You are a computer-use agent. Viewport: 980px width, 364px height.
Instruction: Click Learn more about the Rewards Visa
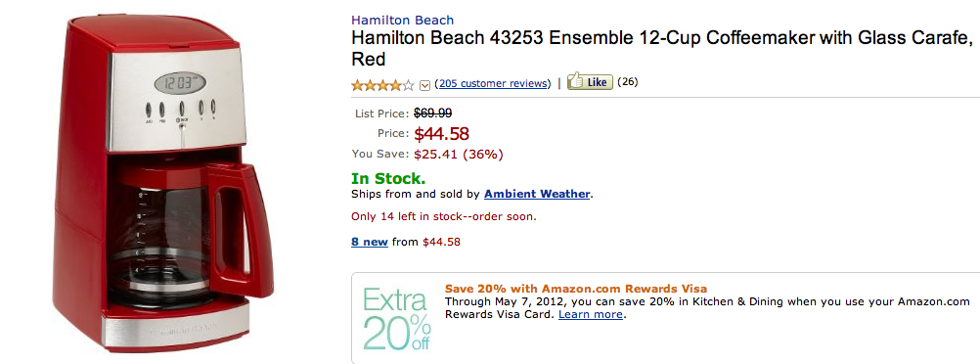pos(591,314)
